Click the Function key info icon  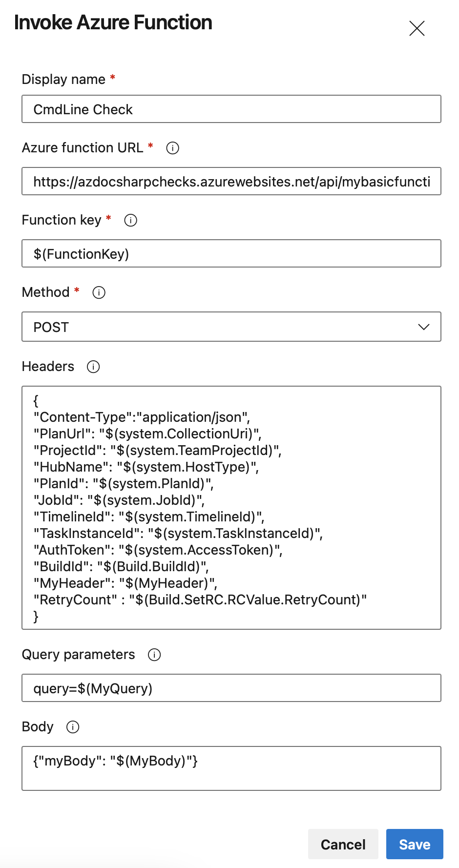[130, 220]
